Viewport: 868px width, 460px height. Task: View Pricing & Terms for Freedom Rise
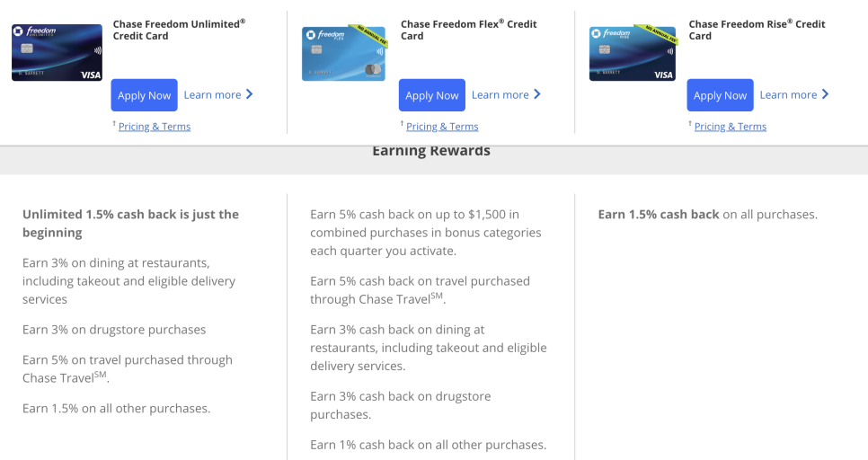point(731,126)
